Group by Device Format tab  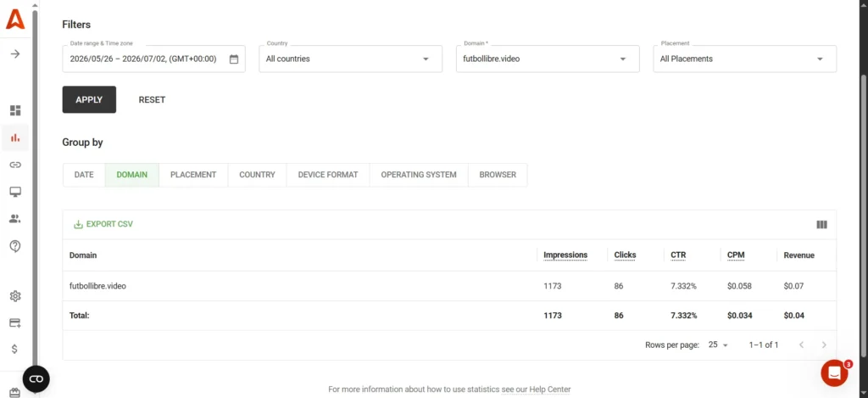point(328,175)
